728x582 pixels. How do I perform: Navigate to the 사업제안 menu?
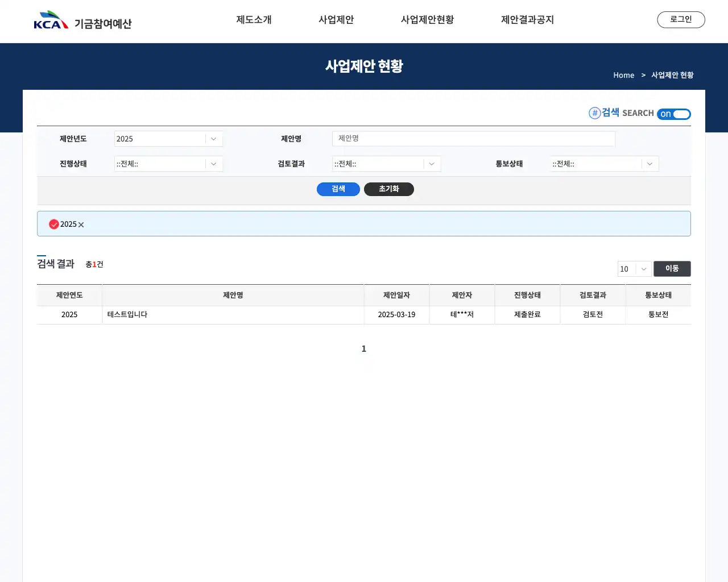click(x=336, y=19)
